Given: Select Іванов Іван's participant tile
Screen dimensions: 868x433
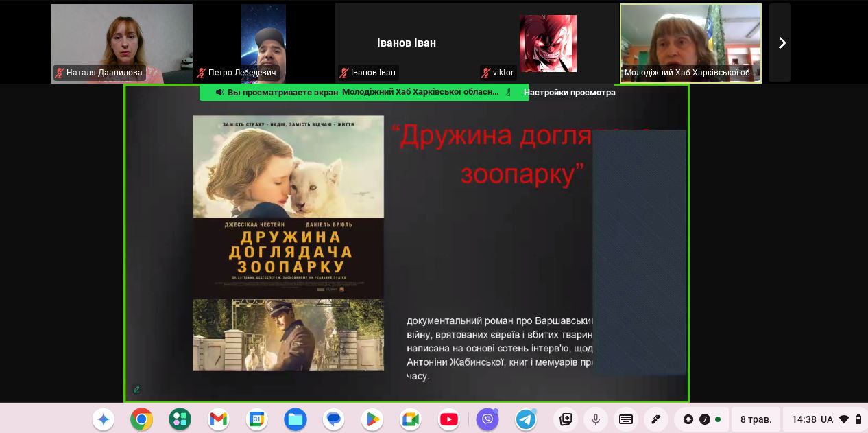Looking at the screenshot, I should click(407, 43).
